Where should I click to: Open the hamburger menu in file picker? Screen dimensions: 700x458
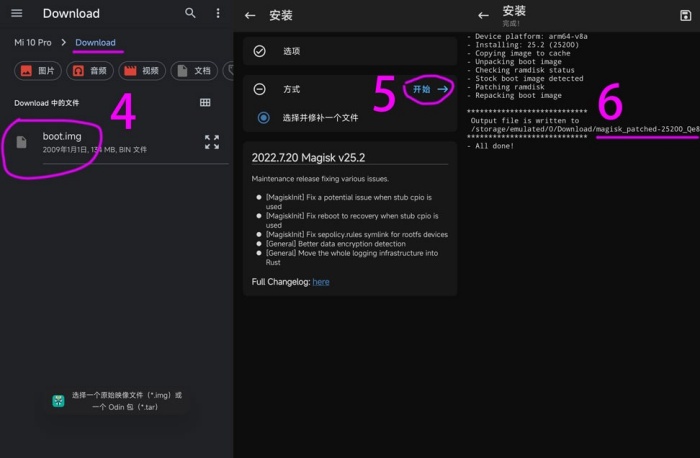pyautogui.click(x=16, y=14)
